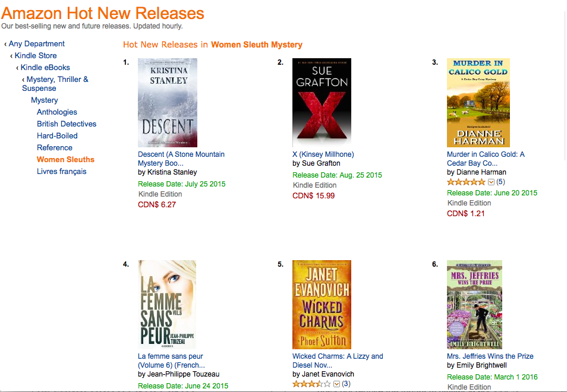The width and height of the screenshot is (567, 392).
Task: Select the Anthologies subcategory
Action: click(57, 112)
